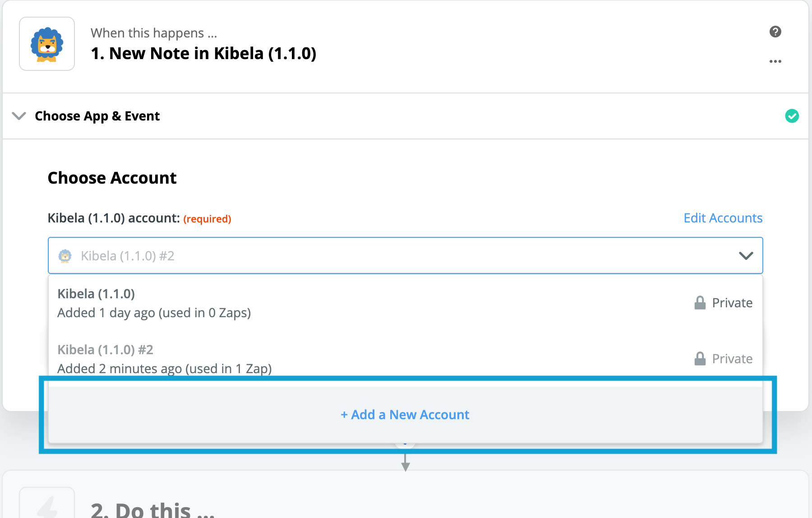
Task: Open the Kibela account selection field
Action: tap(397, 256)
